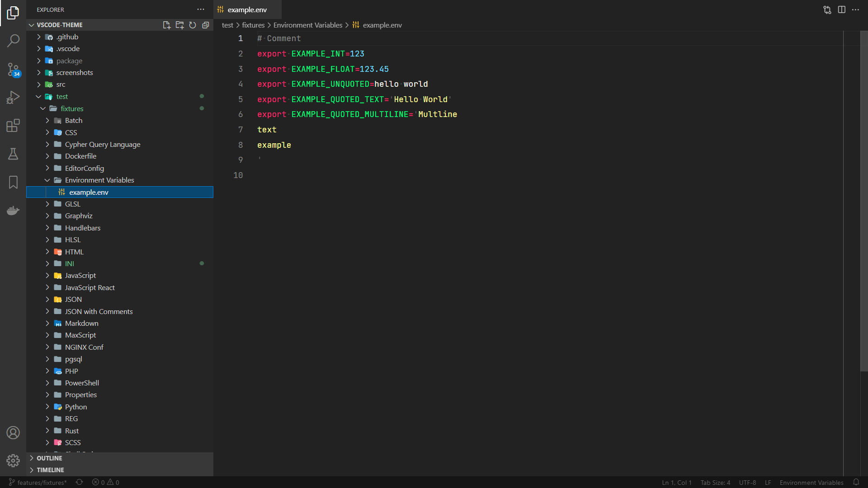The height and width of the screenshot is (488, 868).
Task: Collapse all folders in explorer
Action: 206,25
